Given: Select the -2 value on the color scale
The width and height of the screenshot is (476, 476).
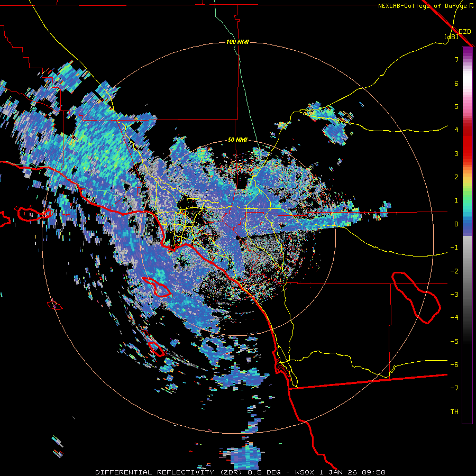Looking at the screenshot, I should coord(454,271).
